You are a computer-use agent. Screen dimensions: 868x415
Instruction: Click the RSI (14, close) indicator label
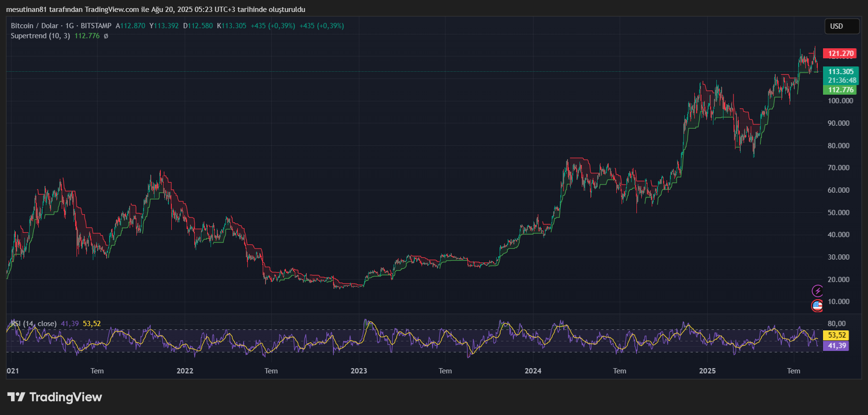[33, 324]
